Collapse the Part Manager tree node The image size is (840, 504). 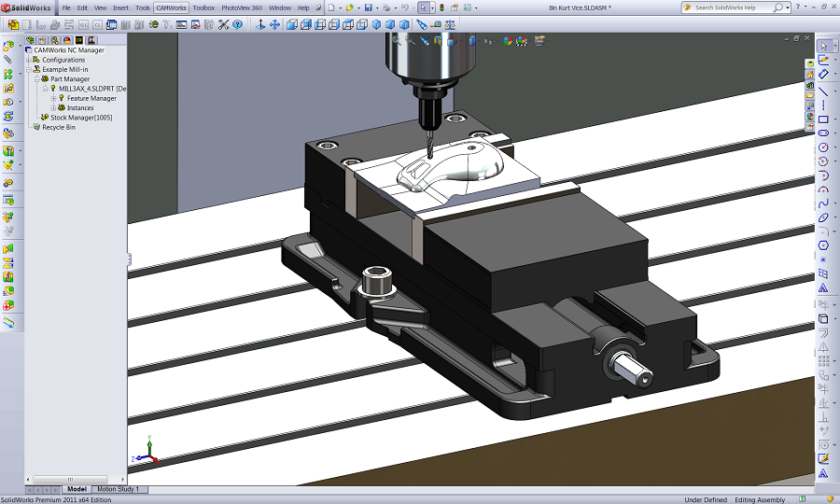tap(36, 79)
